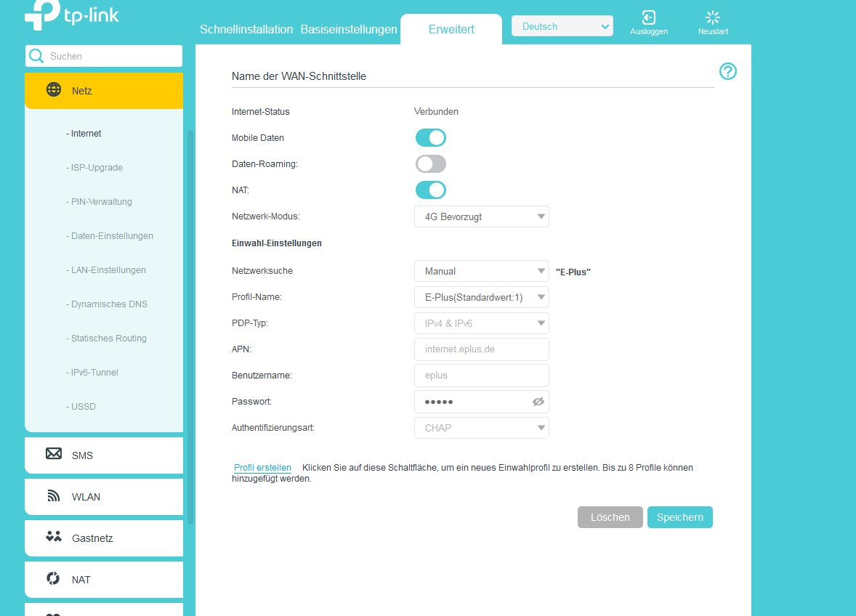The width and height of the screenshot is (856, 616).
Task: Open the help question mark icon
Action: (727, 71)
